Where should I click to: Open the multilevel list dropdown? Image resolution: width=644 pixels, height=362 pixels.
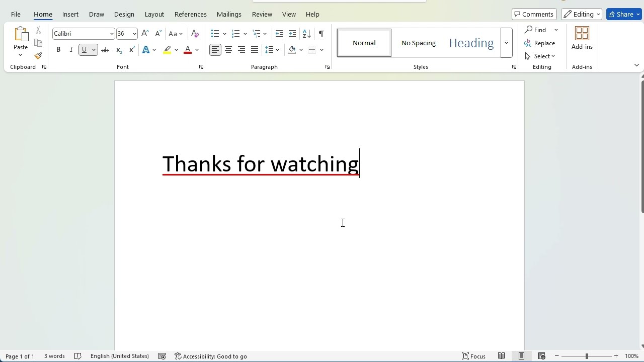click(265, 34)
